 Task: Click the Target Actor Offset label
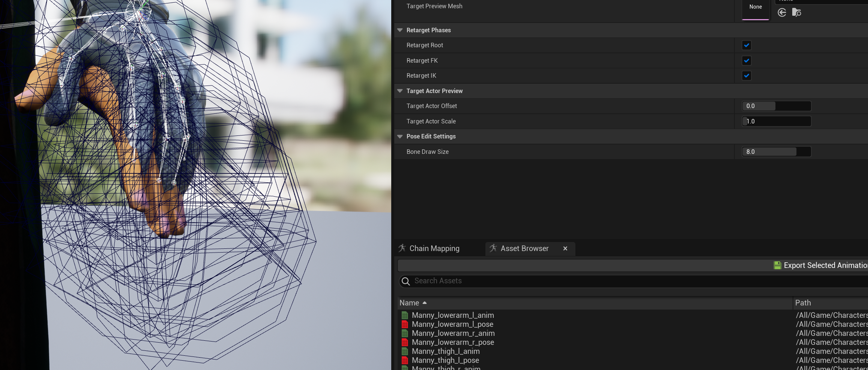pos(432,106)
